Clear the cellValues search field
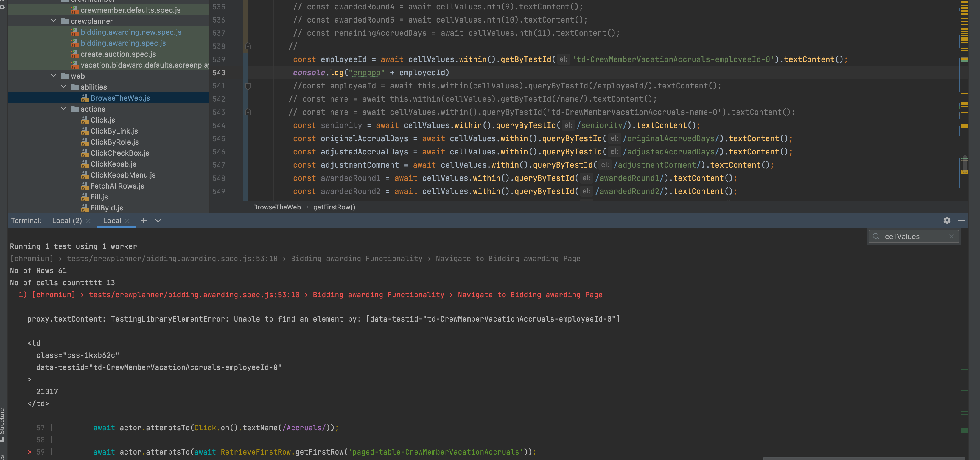The height and width of the screenshot is (460, 980). point(951,237)
